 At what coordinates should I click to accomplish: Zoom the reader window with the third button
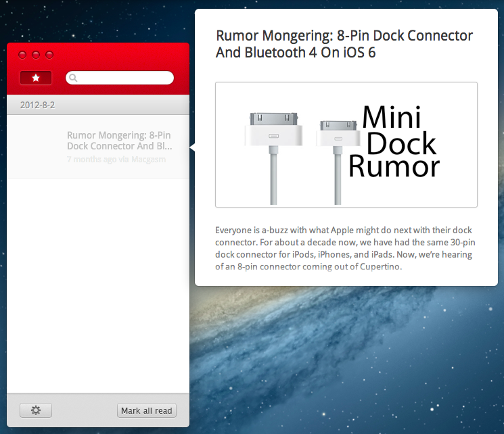(x=49, y=55)
